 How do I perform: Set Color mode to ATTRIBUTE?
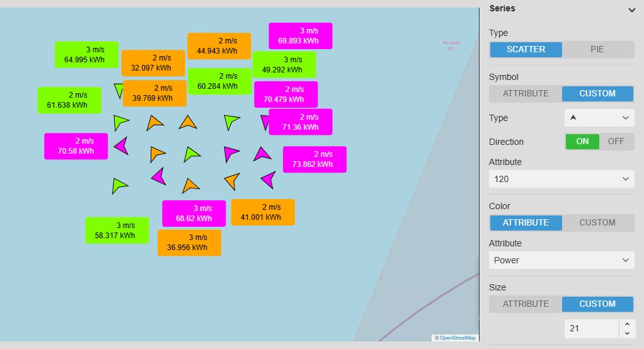click(x=526, y=222)
